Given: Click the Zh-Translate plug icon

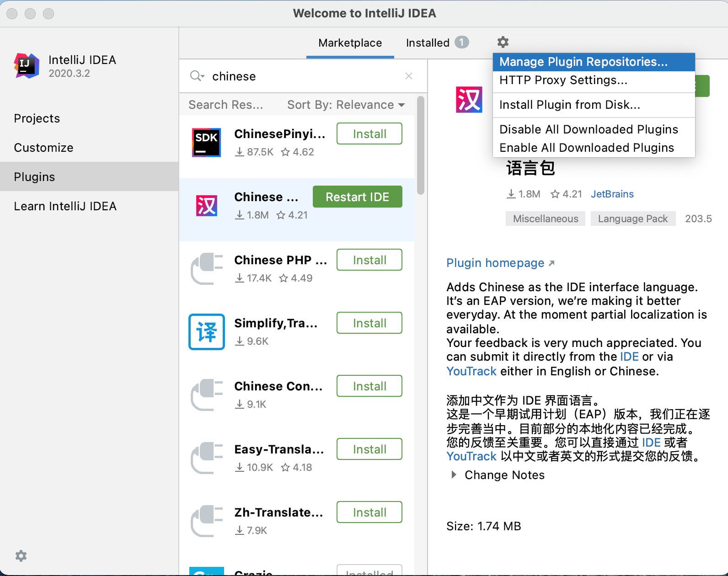Looking at the screenshot, I should [x=207, y=521].
